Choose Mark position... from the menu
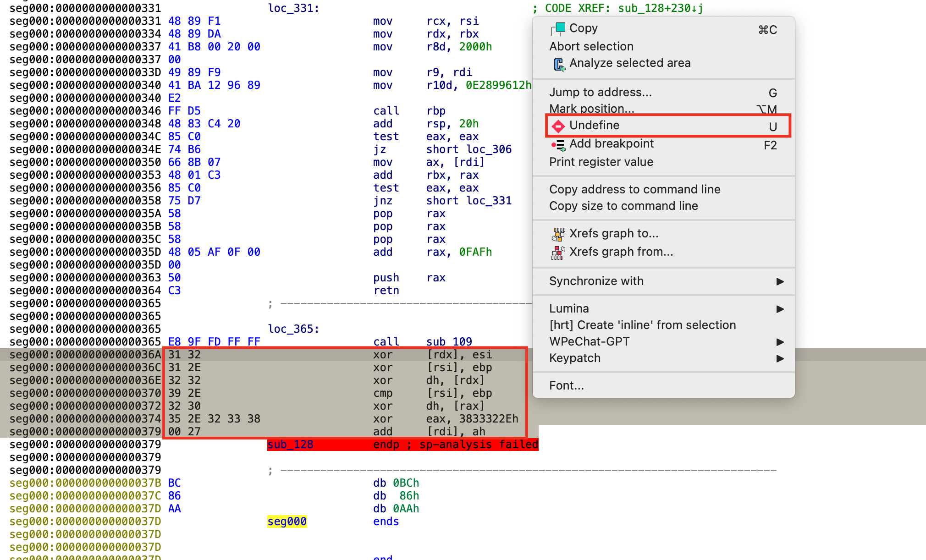 (592, 109)
